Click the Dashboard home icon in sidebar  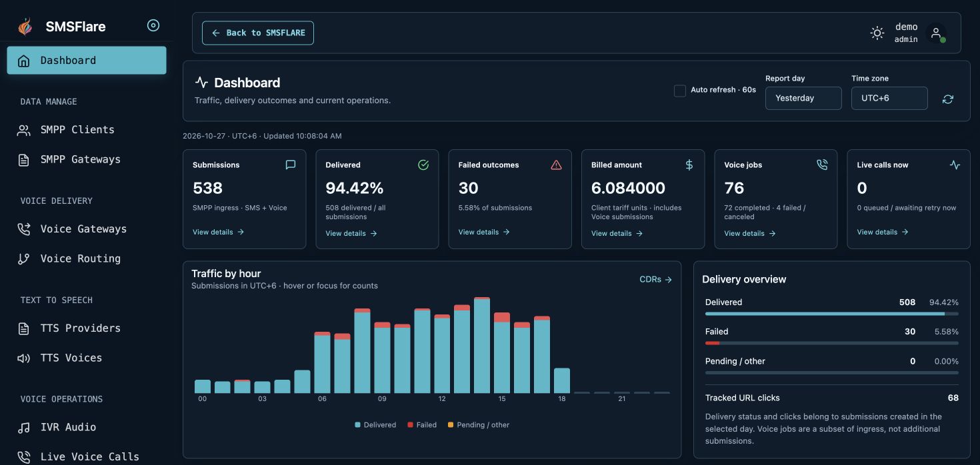click(x=24, y=61)
